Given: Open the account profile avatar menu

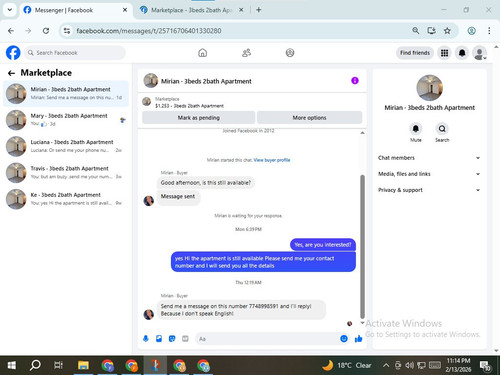Looking at the screenshot, I should (x=479, y=53).
